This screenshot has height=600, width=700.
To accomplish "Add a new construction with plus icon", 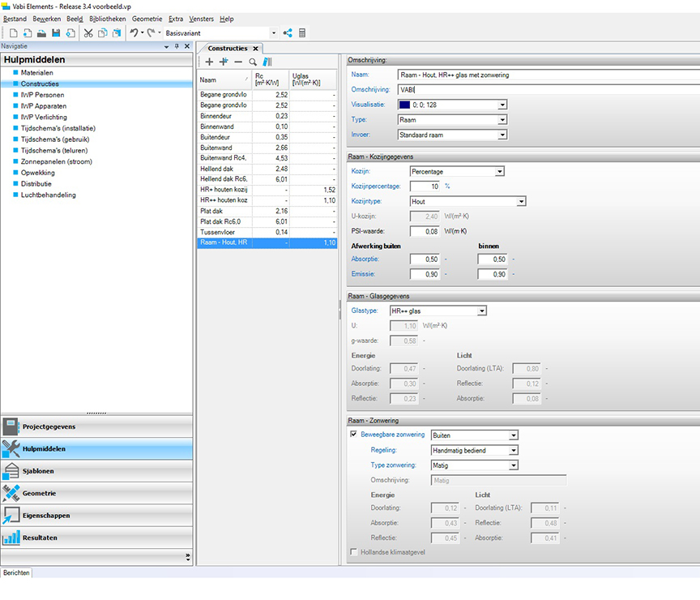I will point(209,62).
